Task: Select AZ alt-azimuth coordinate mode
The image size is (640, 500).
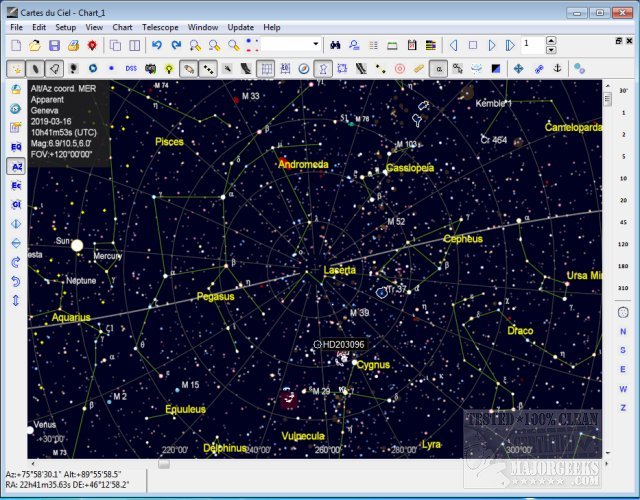Action: click(x=16, y=167)
